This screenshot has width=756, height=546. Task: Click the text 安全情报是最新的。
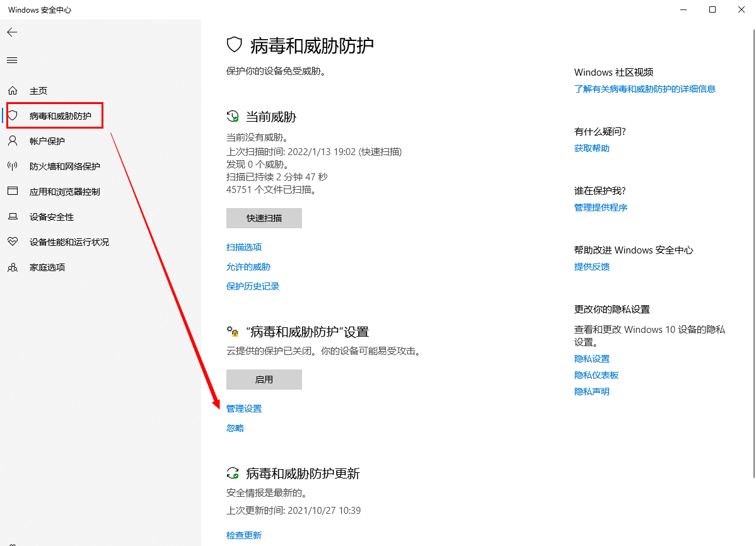266,493
